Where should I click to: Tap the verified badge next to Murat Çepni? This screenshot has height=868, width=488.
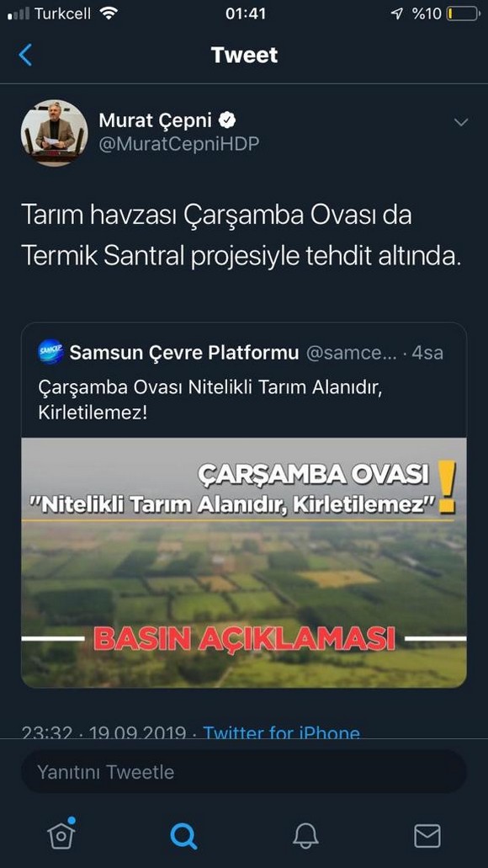228,120
